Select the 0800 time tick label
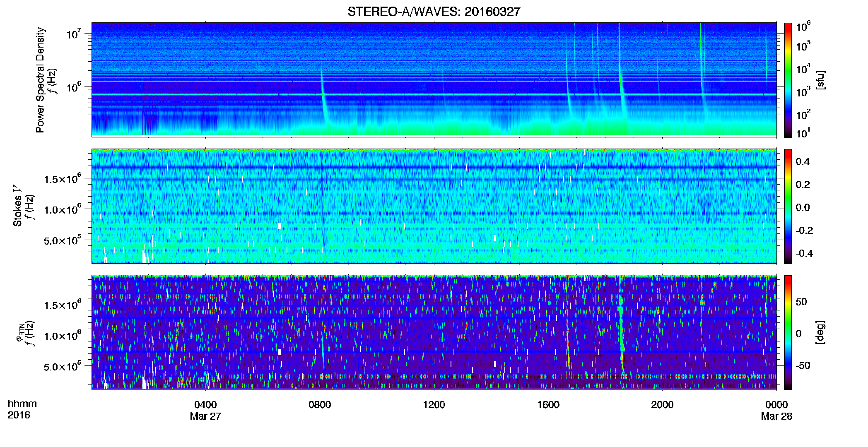Image resolution: width=868 pixels, height=447 pixels. pyautogui.click(x=320, y=405)
